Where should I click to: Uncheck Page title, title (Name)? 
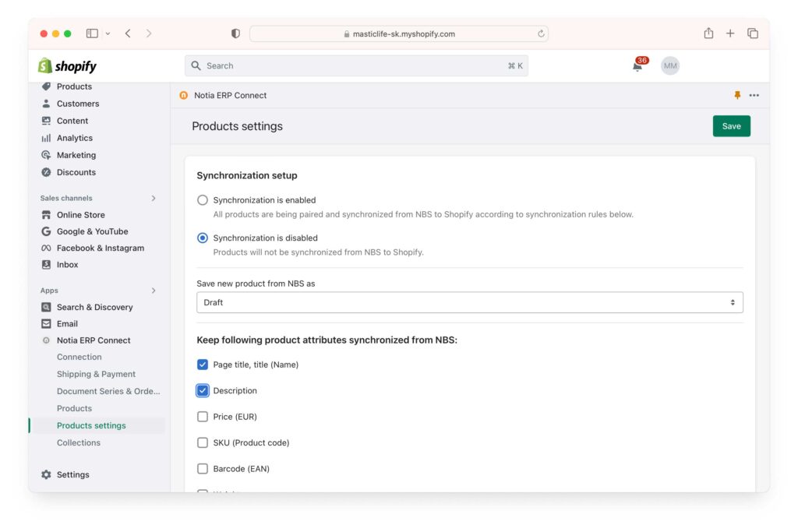[x=203, y=365]
